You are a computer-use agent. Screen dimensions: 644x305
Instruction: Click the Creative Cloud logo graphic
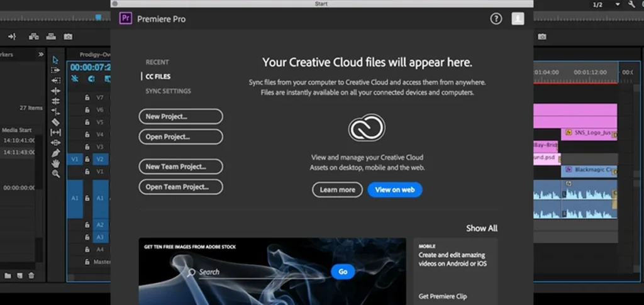tap(367, 128)
